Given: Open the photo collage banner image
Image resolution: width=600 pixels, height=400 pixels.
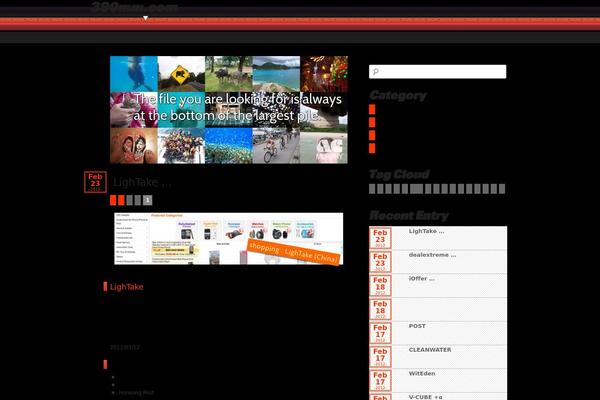Looking at the screenshot, I should [229, 110].
